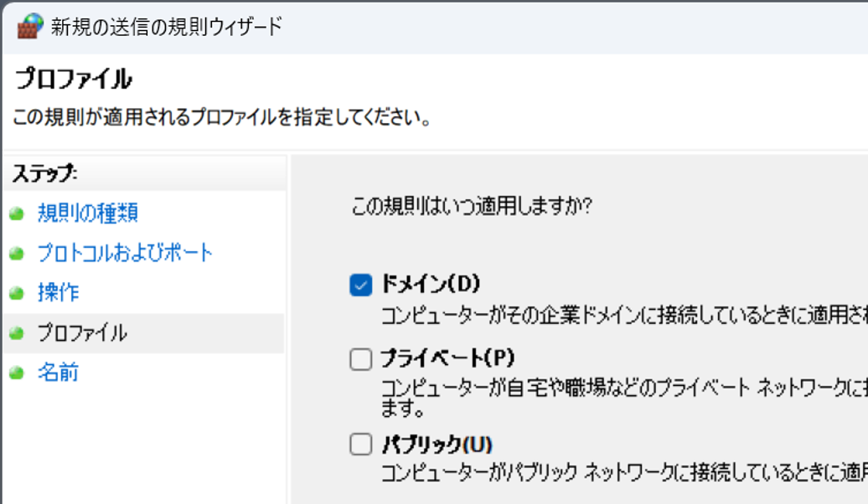Click the プライベート(P) label text

[x=447, y=359]
